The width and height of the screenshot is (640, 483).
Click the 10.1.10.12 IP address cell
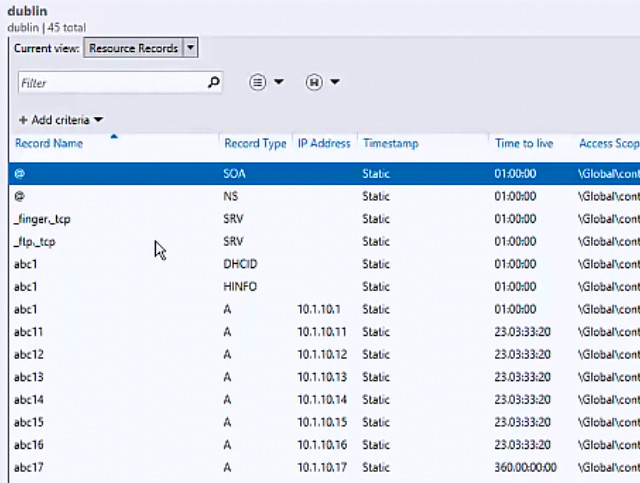pos(322,354)
